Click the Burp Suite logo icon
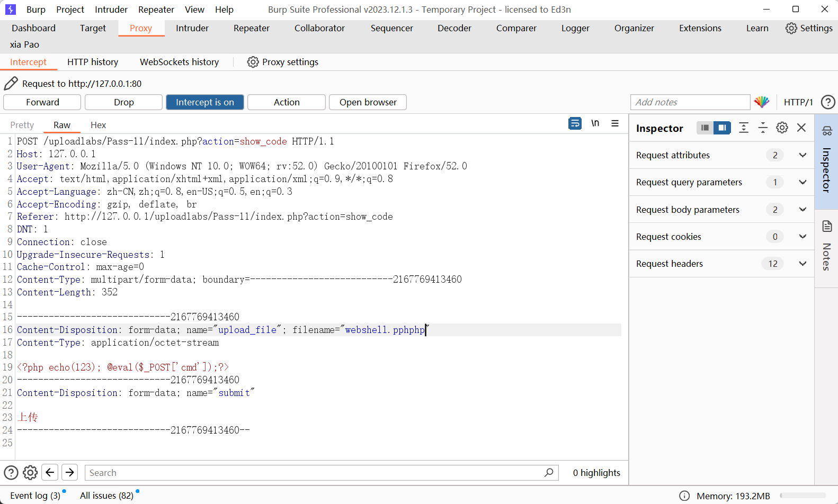838x504 pixels. click(10, 10)
